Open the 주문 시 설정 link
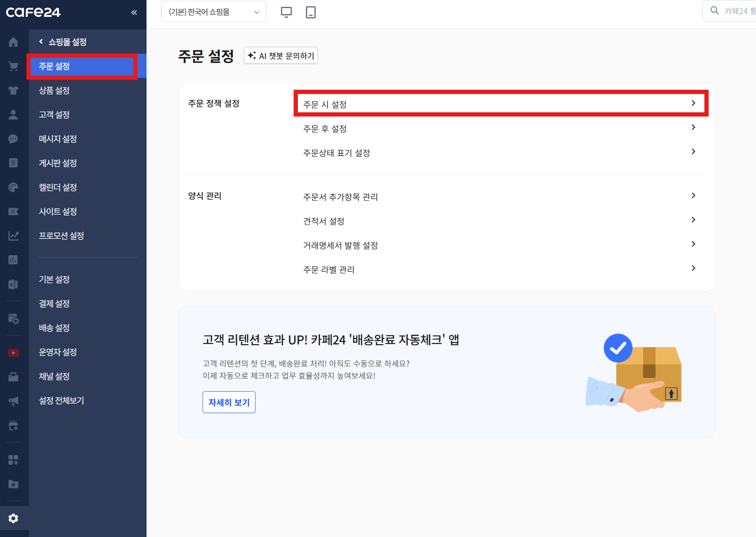The image size is (756, 537). point(325,105)
